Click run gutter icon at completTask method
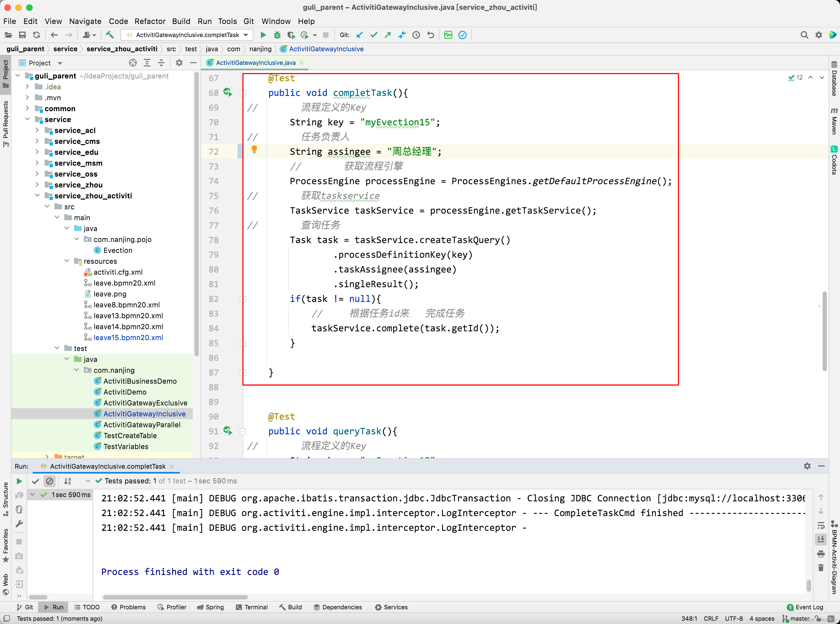The image size is (840, 624). 228,93
